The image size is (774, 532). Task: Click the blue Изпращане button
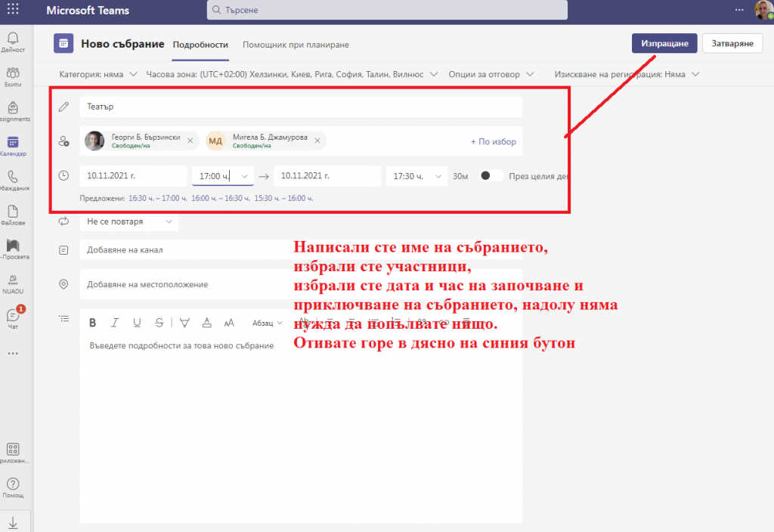tap(664, 43)
